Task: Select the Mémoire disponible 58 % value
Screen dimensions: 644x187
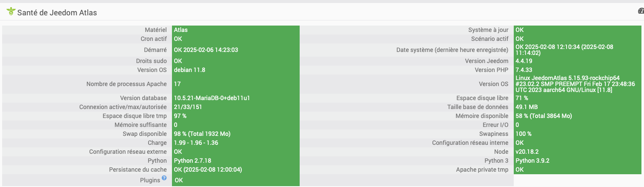Action: click(x=544, y=116)
